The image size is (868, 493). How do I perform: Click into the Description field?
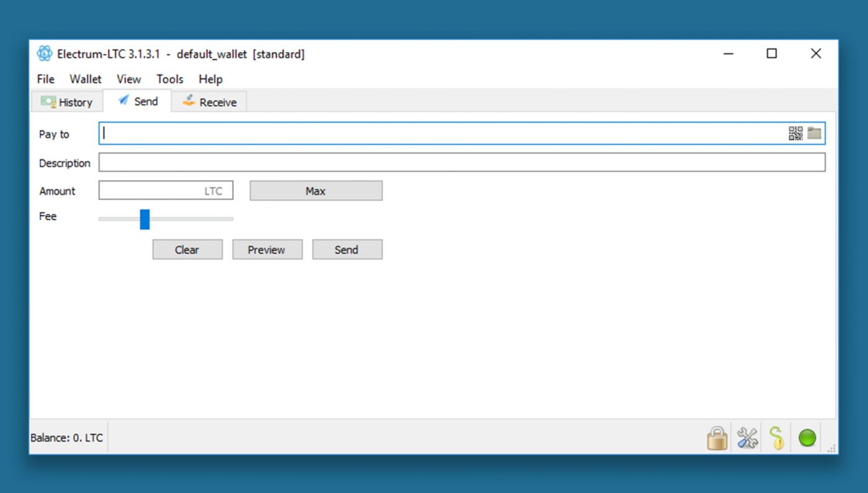[462, 162]
